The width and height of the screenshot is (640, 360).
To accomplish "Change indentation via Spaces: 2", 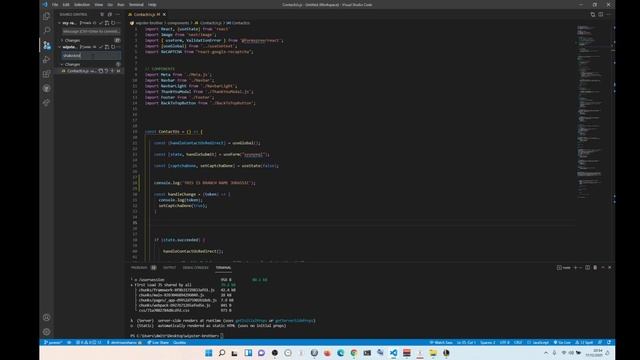I will click(487, 342).
